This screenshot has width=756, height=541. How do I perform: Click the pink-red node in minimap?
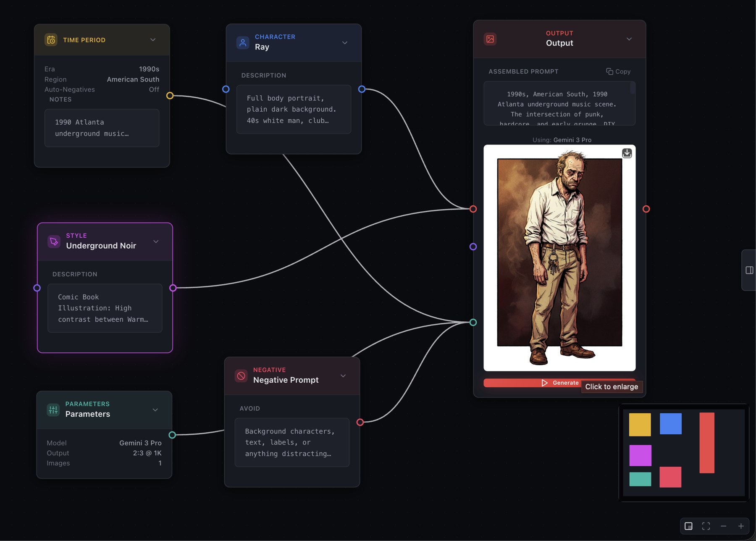[670, 477]
